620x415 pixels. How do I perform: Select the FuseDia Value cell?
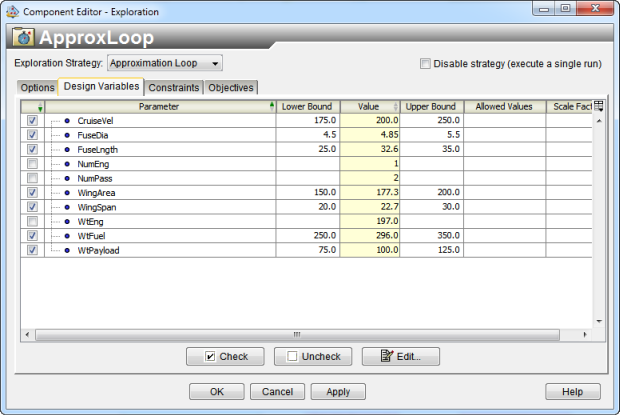click(x=370, y=134)
